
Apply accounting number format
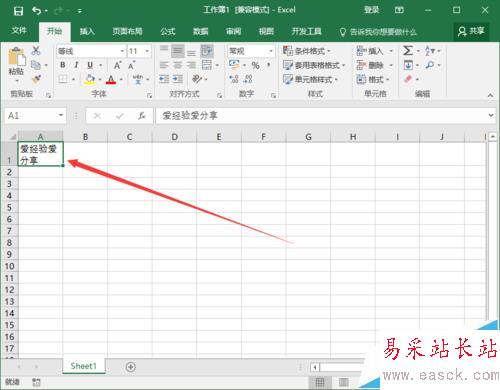coord(234,65)
